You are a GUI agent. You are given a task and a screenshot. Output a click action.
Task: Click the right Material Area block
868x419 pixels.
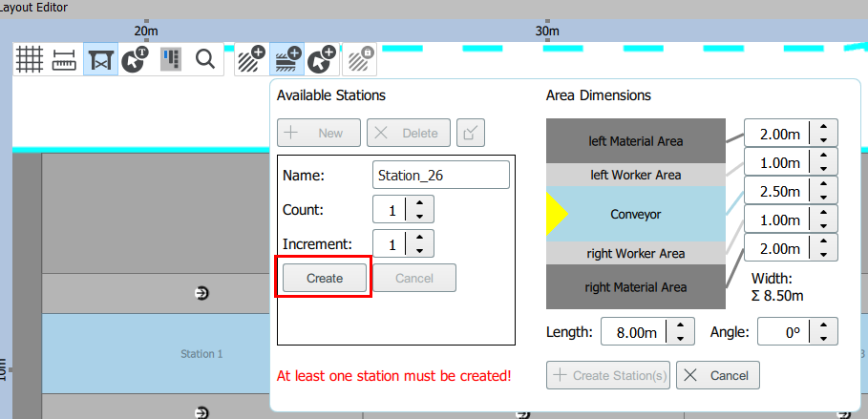pyautogui.click(x=636, y=286)
